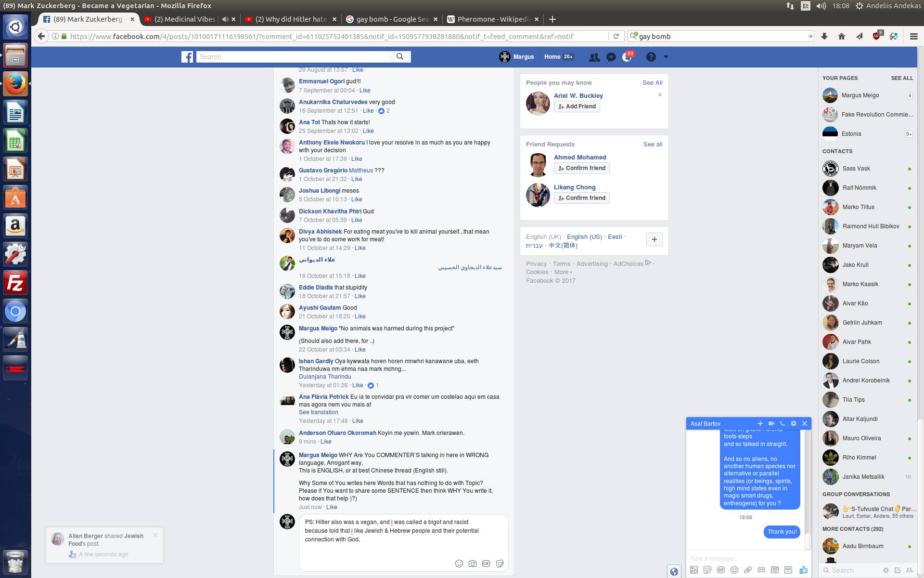Open chat settings gear in the Asaf Bartov window
The width and height of the screenshot is (924, 578).
tap(793, 423)
